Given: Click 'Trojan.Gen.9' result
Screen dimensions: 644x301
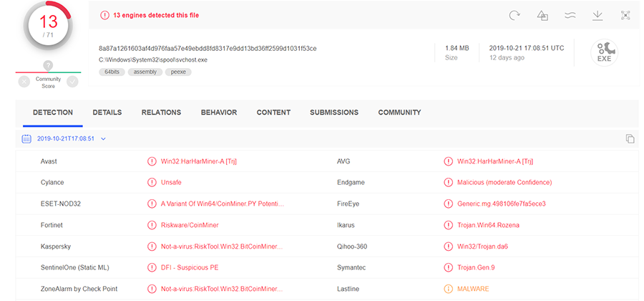Looking at the screenshot, I should (476, 267).
